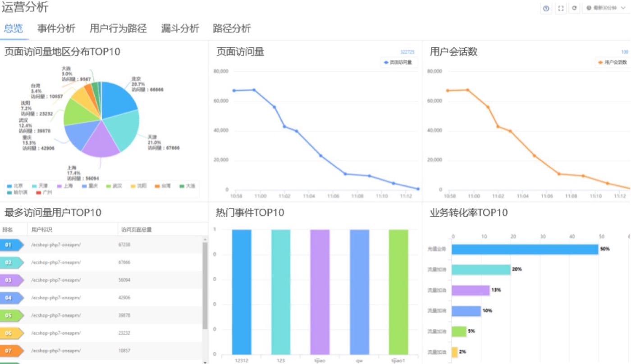Toggle the 页面访问量 legend item
631x364 pixels.
pos(398,62)
